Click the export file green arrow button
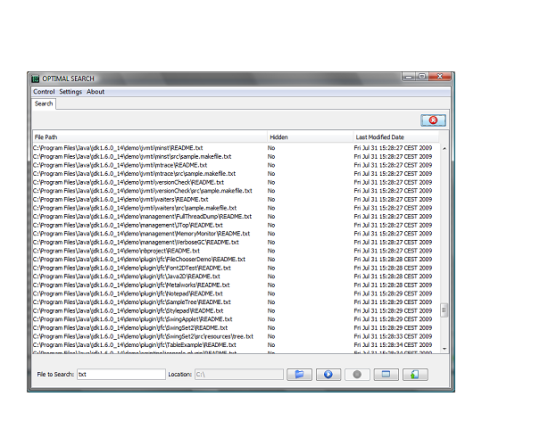This screenshot has width=540, height=438. point(415,374)
